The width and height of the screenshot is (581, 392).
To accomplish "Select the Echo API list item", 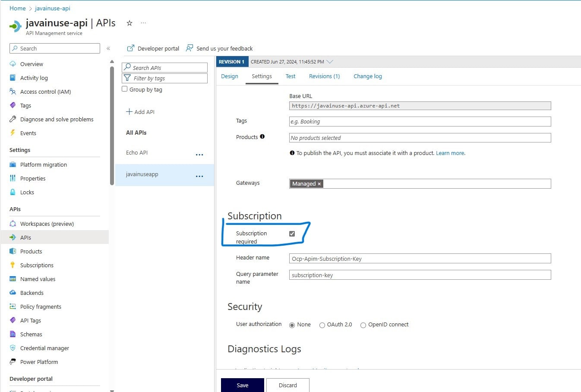I will [x=164, y=153].
